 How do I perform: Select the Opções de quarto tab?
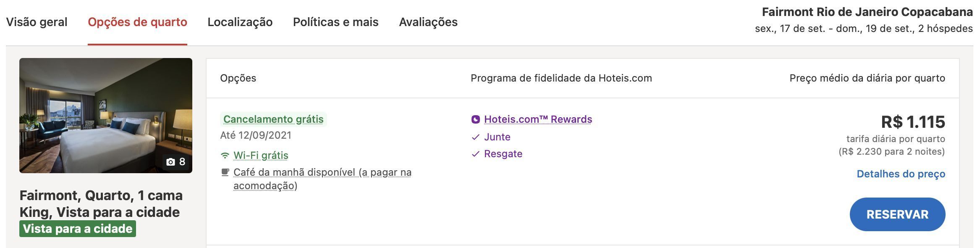(137, 22)
